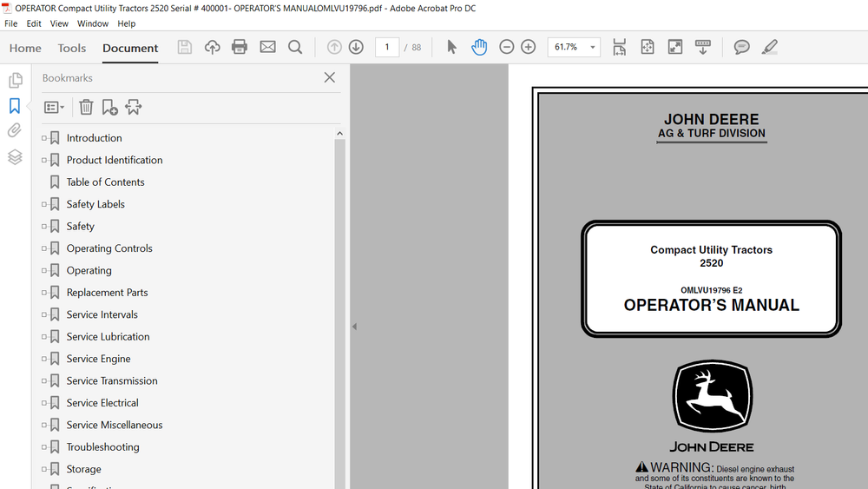The height and width of the screenshot is (489, 868).
Task: Select the Storage bookmark
Action: click(x=83, y=469)
